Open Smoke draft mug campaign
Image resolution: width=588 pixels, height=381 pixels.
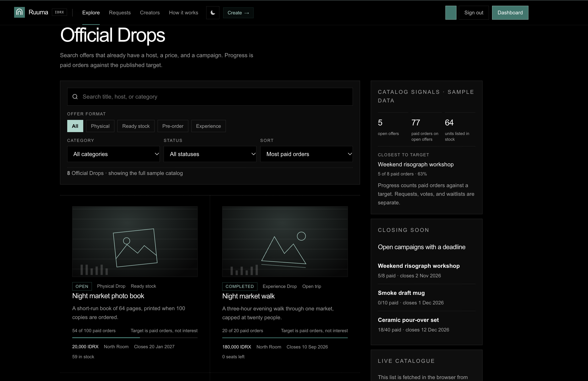coord(401,293)
